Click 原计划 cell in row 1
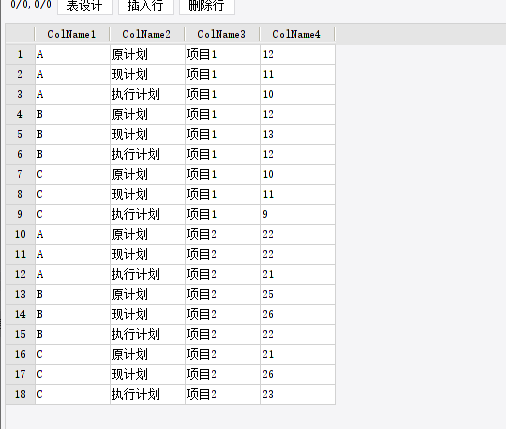Image resolution: width=506 pixels, height=429 pixels. tap(148, 54)
